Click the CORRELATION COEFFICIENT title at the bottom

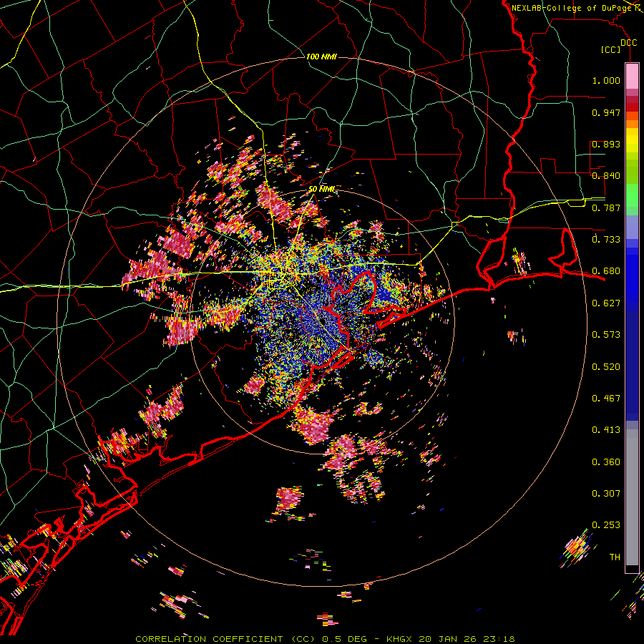click(x=209, y=639)
